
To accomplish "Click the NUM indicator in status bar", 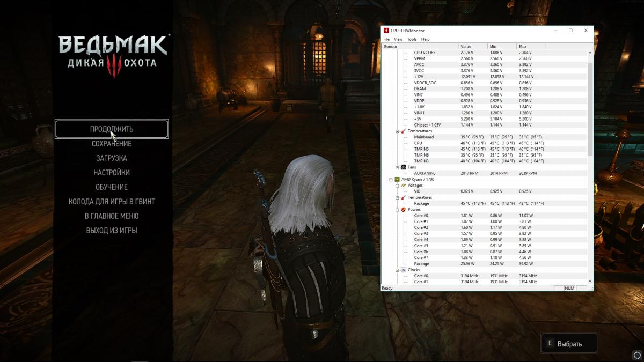I will click(x=569, y=288).
